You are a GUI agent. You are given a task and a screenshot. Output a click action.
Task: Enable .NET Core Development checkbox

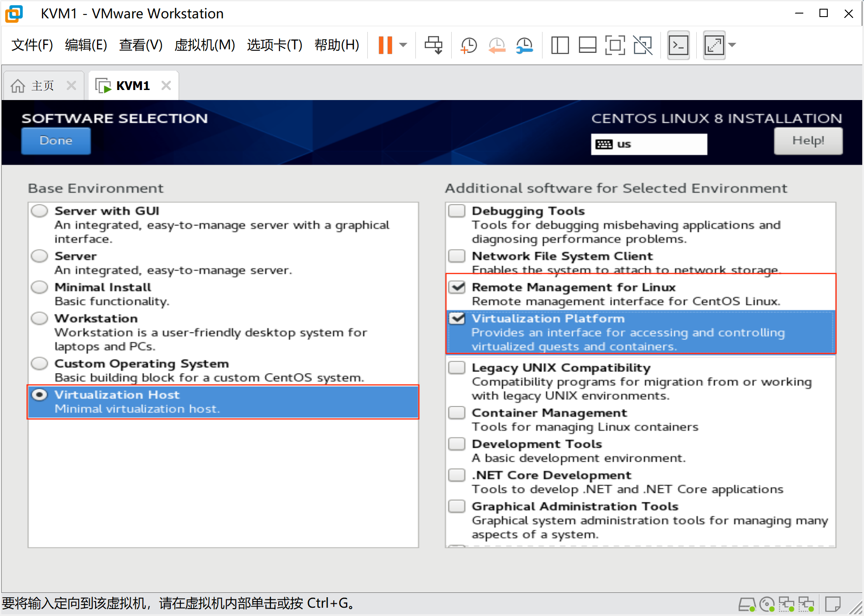pos(457,475)
